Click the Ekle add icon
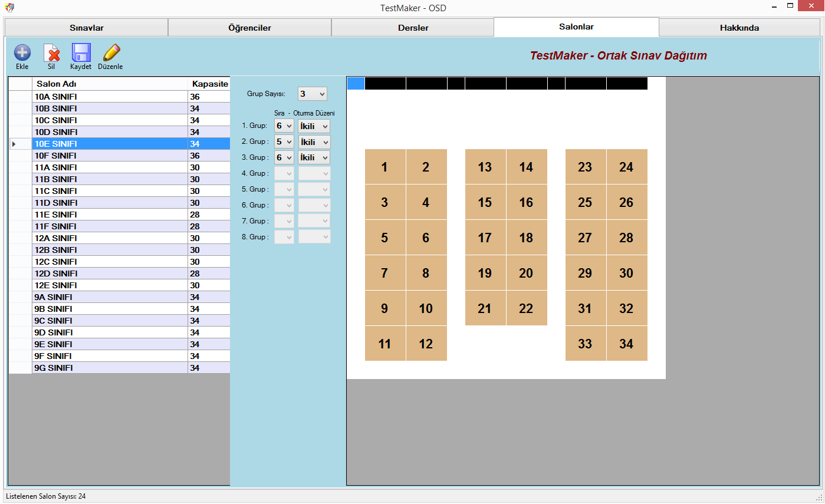 [x=22, y=53]
